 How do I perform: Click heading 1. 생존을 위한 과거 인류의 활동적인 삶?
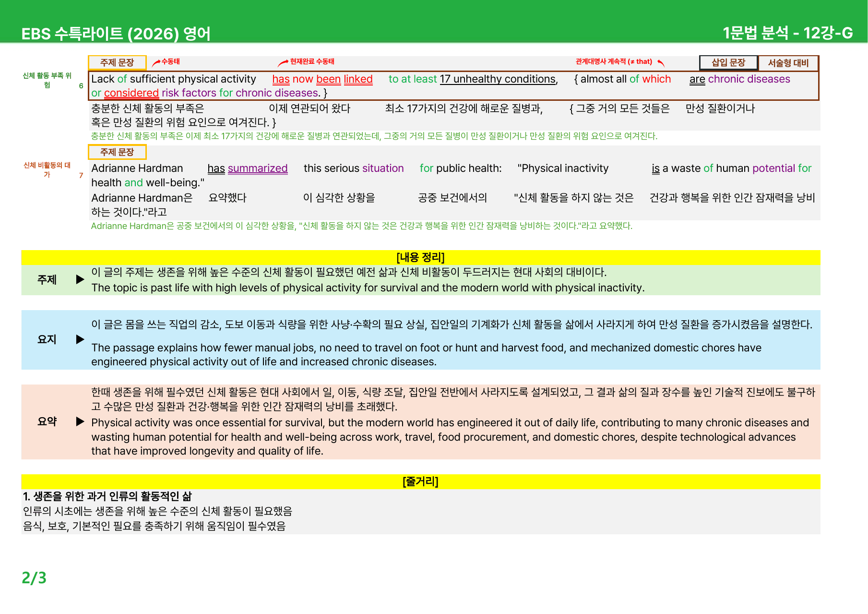[107, 496]
